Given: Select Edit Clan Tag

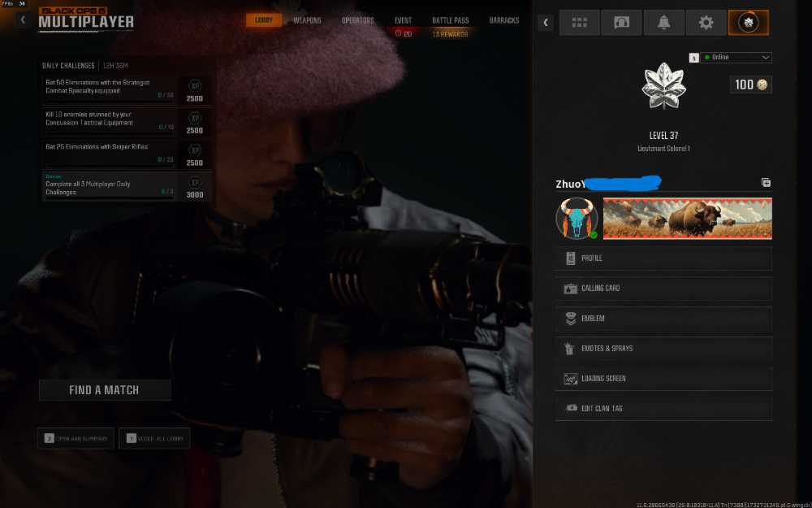Looking at the screenshot, I should 664,409.
